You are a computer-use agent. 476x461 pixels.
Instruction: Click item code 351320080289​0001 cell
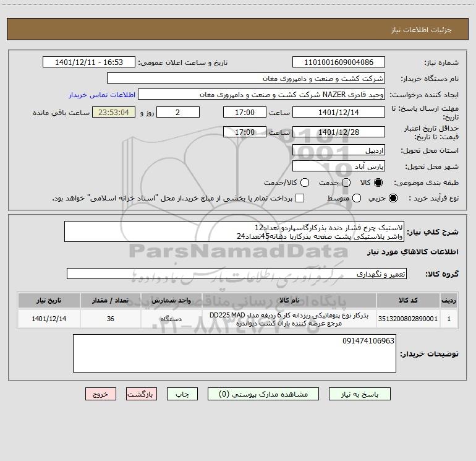(408, 319)
